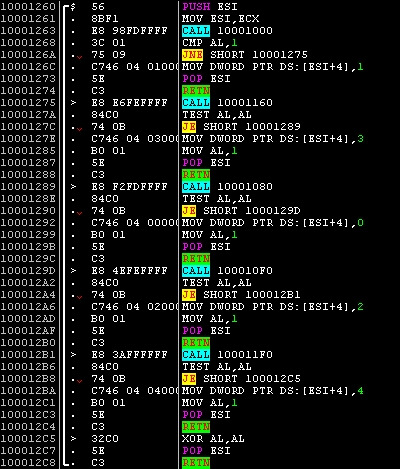Select XOR AL,AL instruction
This screenshot has height=469, width=400.
click(213, 438)
